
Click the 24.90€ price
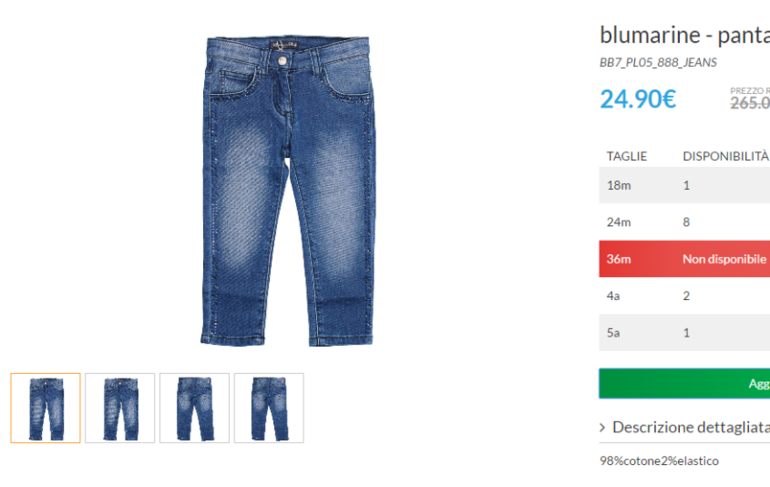click(x=638, y=99)
